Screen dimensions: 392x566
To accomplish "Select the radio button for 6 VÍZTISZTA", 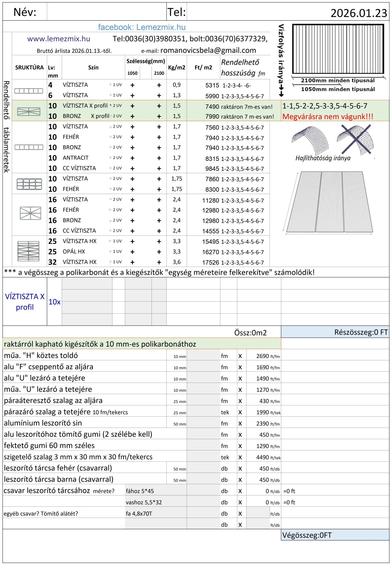I will coord(110,95).
